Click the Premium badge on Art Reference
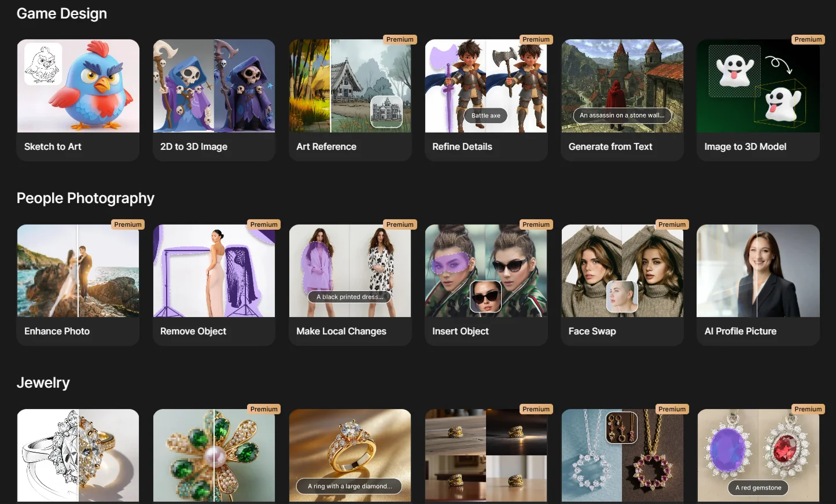The width and height of the screenshot is (836, 504). (400, 39)
